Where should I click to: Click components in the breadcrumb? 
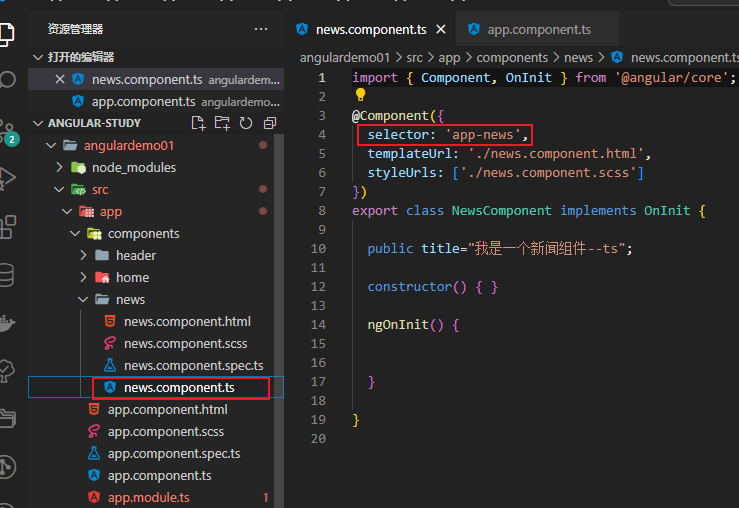pyautogui.click(x=512, y=57)
